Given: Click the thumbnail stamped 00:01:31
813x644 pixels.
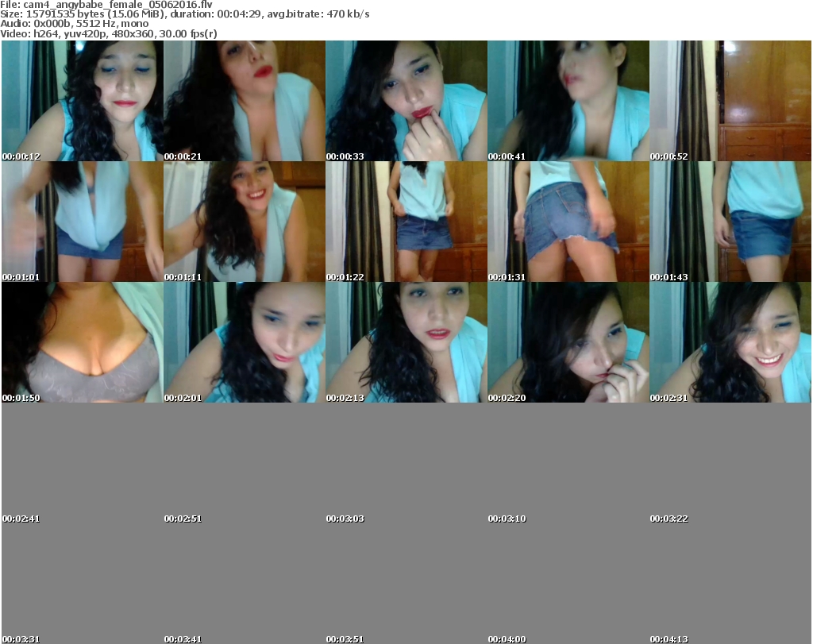Looking at the screenshot, I should tap(568, 222).
